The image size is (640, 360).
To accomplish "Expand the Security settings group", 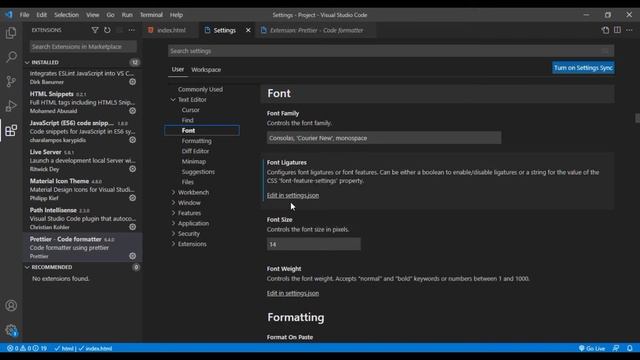I will point(173,233).
